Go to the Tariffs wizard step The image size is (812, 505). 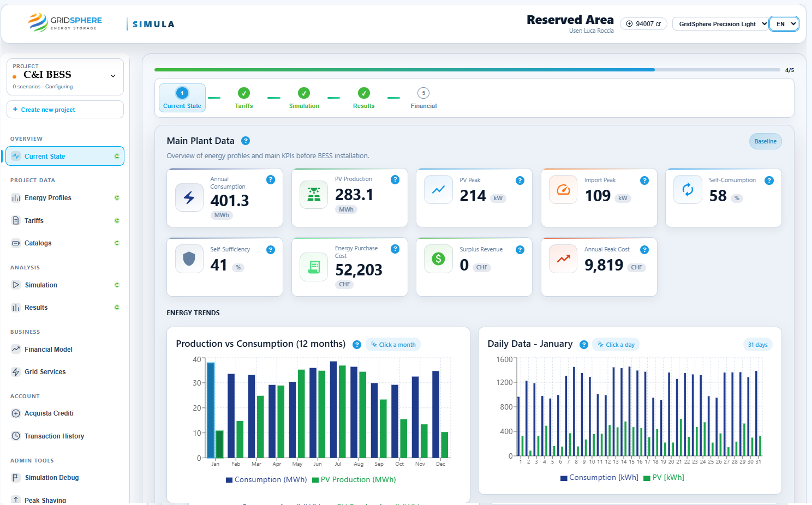[244, 98]
